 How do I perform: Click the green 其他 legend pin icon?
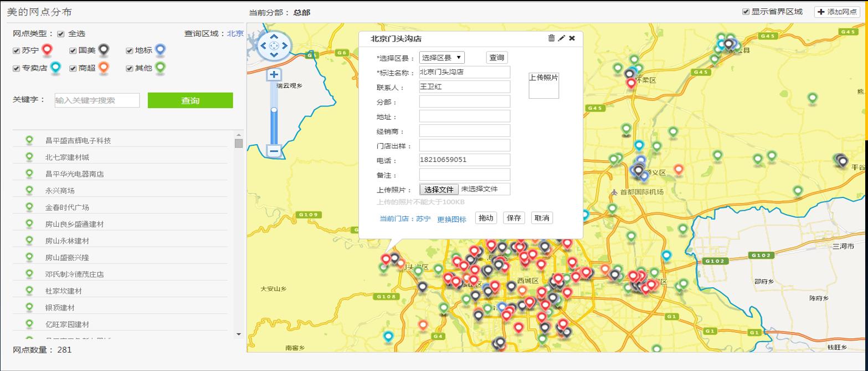click(160, 68)
